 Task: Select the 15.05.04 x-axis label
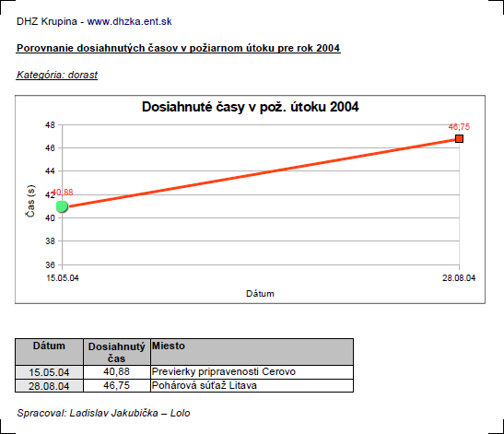click(63, 278)
